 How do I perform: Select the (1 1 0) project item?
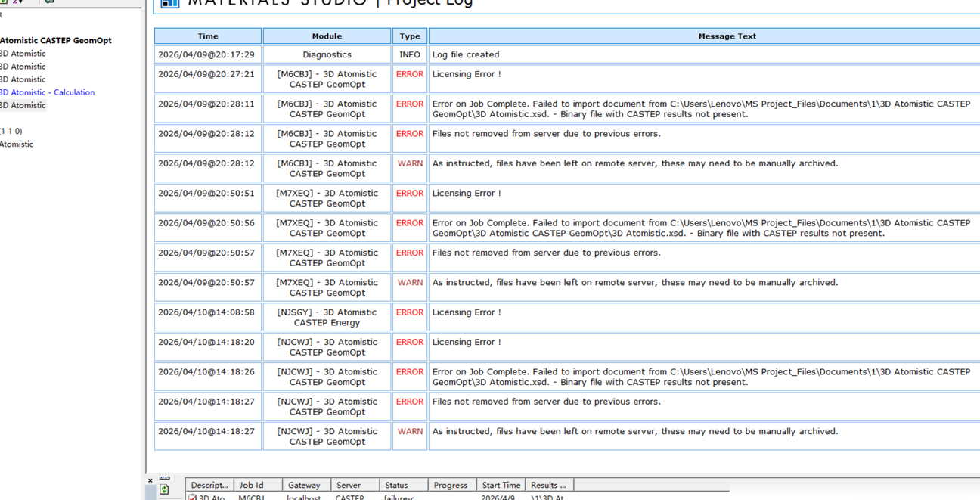[x=11, y=132]
